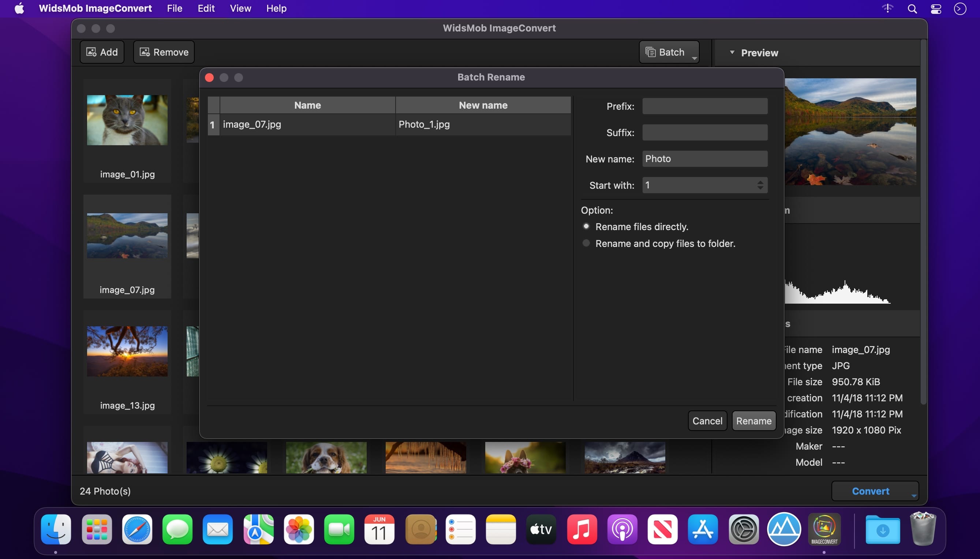Click the Prefix input field
The width and height of the screenshot is (980, 559).
[x=705, y=106]
